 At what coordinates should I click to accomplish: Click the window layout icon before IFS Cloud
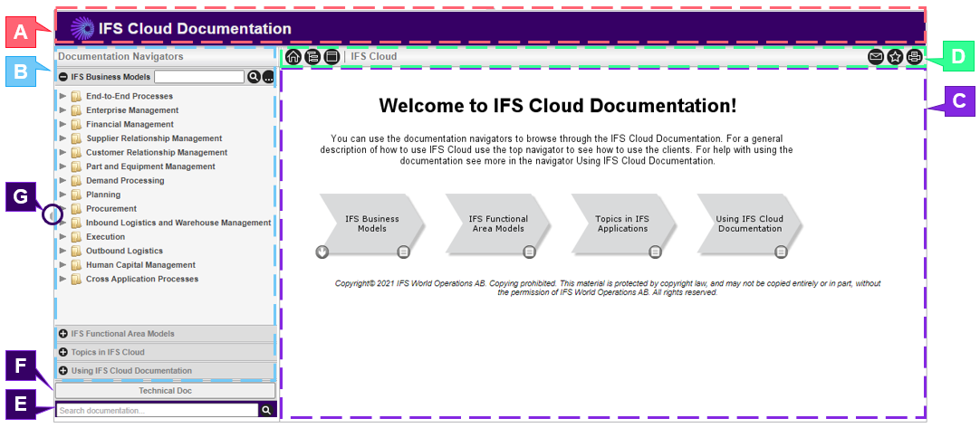[x=331, y=57]
